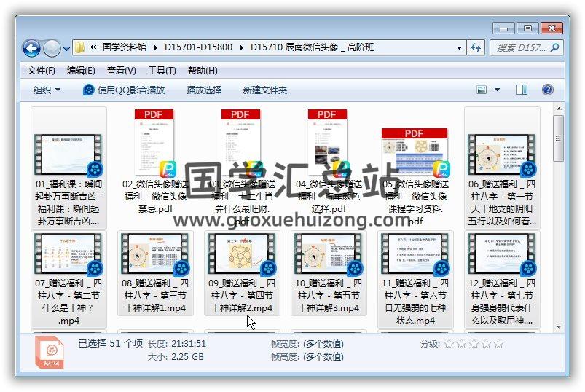585x392 pixels.
Task: Open the 编辑(E) menu
Action: (81, 71)
